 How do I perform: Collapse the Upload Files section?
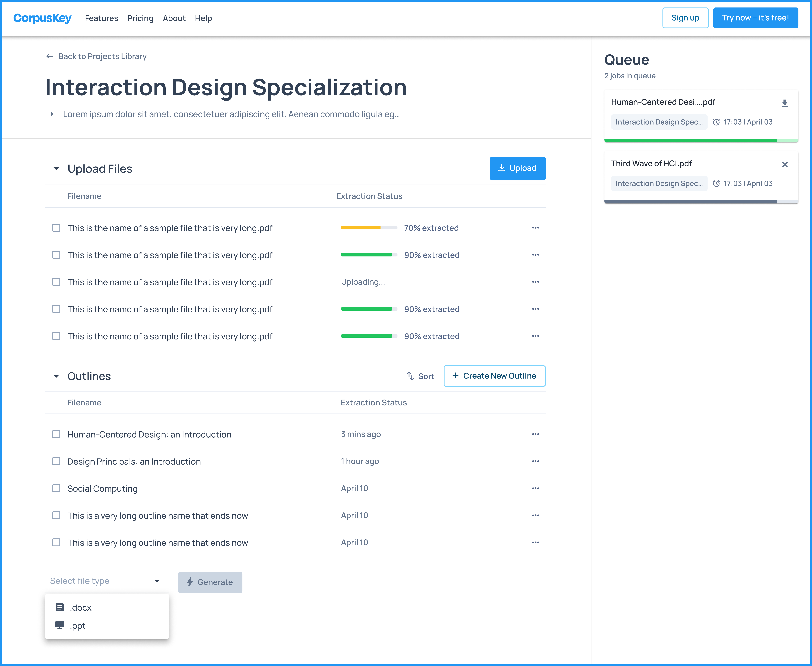(x=56, y=169)
